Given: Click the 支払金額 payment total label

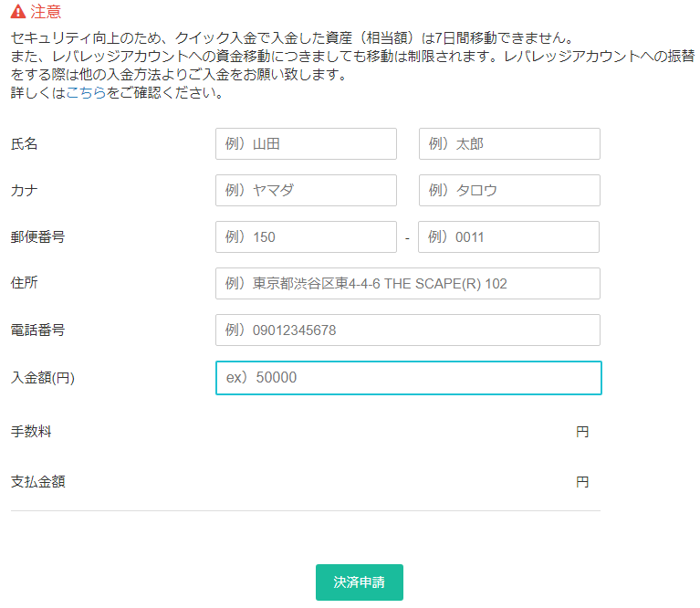Looking at the screenshot, I should (x=38, y=481).
